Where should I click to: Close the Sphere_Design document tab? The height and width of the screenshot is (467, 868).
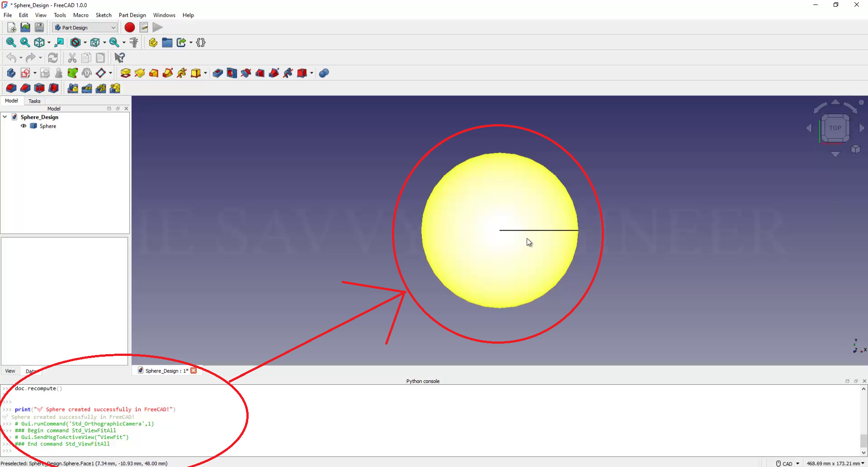pos(193,370)
